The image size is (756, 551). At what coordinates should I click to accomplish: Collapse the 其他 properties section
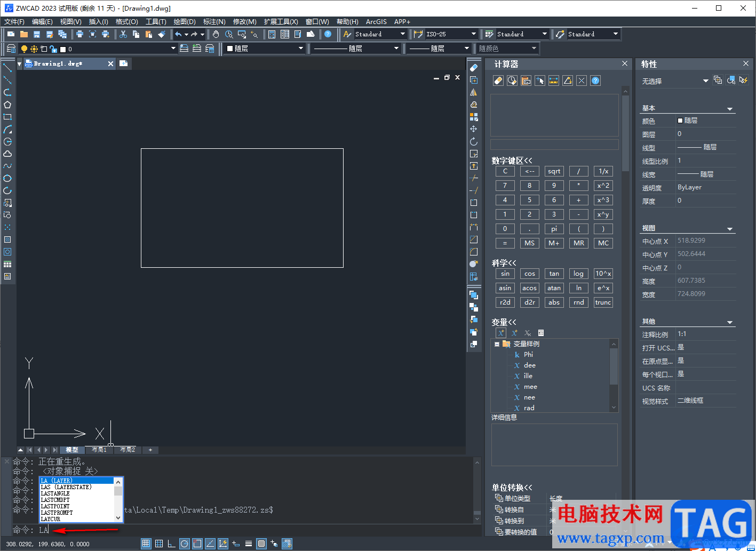730,322
